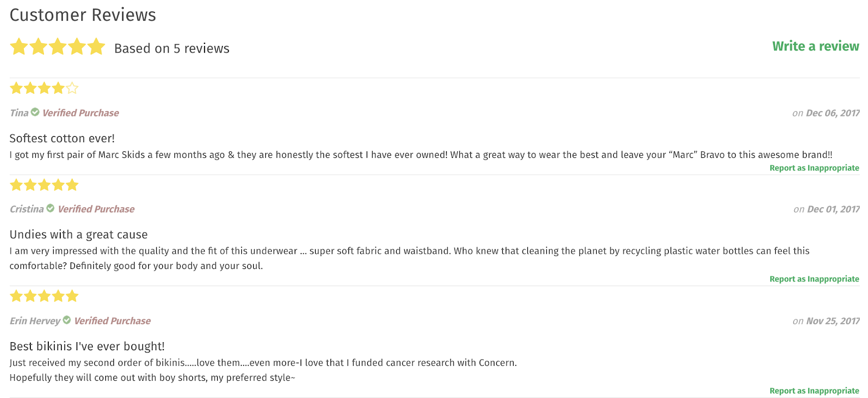The image size is (868, 398).
Task: Click the star rating on Erin Hervey's review
Action: coord(44,296)
